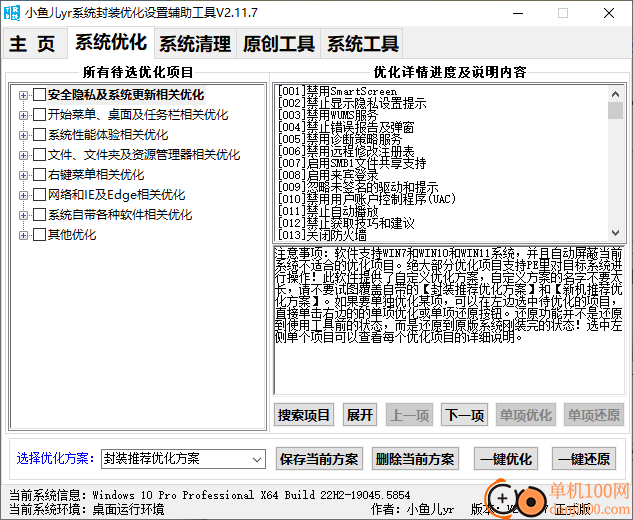Click the details list scroll up arrow
This screenshot has width=633, height=520.
[615, 94]
